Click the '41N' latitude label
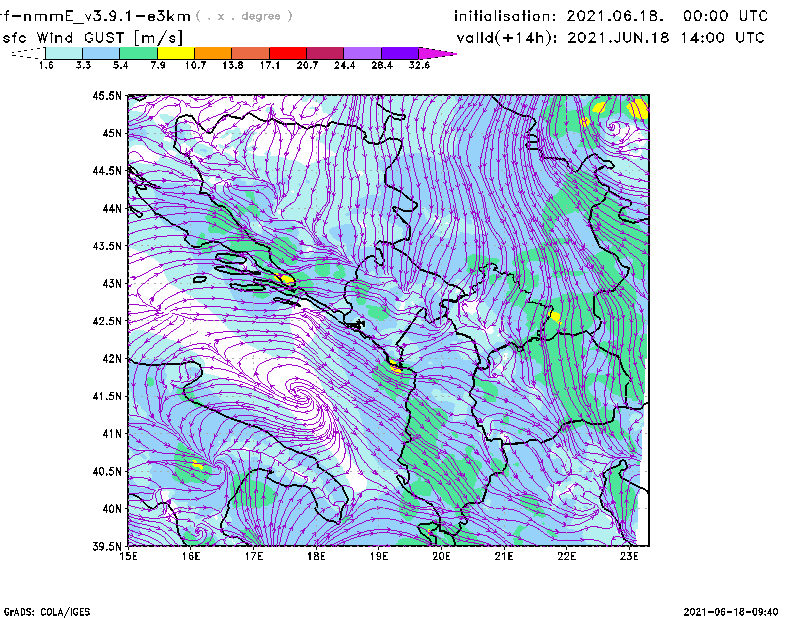 pyautogui.click(x=112, y=434)
